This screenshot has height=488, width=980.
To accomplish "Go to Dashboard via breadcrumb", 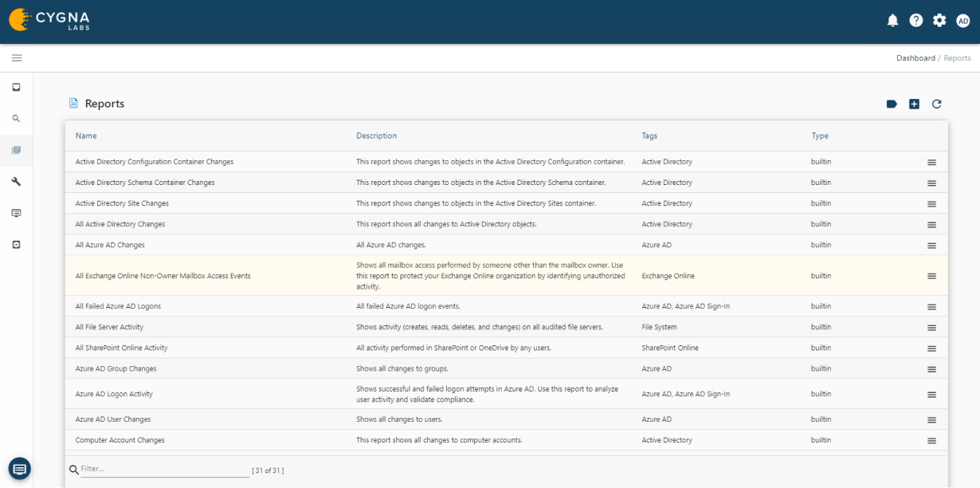I will pyautogui.click(x=915, y=58).
